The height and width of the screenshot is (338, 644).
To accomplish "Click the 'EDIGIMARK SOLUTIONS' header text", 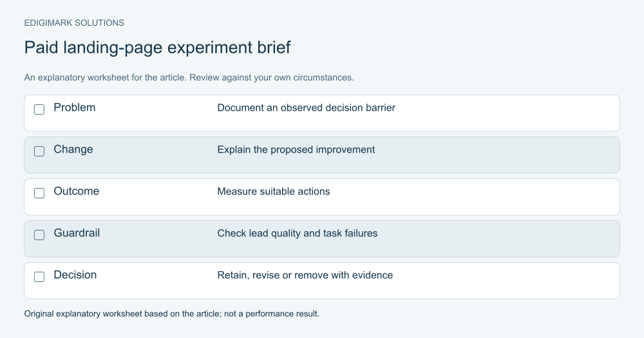I will [x=74, y=23].
